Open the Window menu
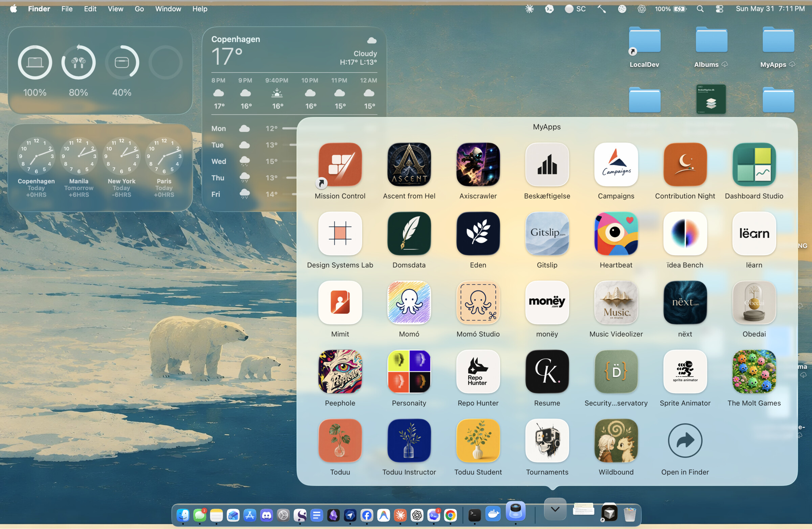 pos(168,9)
